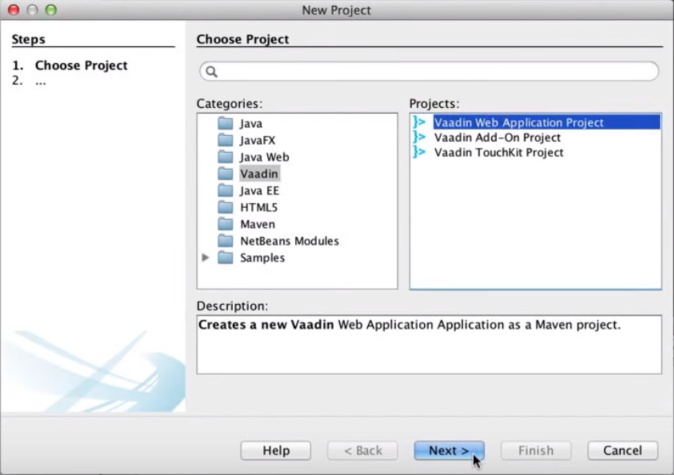Click the Java EE folder icon
The image size is (674, 475).
[225, 190]
